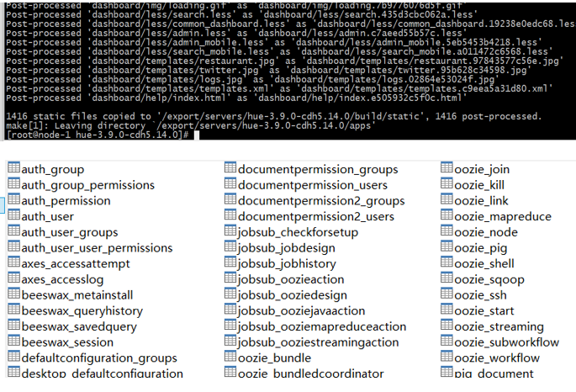Select the auth_group_permissions table name
Image resolution: width=576 pixels, height=392 pixels.
tap(88, 185)
